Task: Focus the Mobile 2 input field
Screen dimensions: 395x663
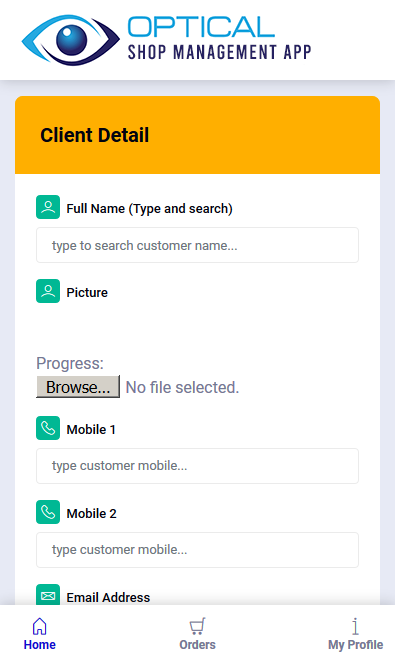Action: point(198,550)
